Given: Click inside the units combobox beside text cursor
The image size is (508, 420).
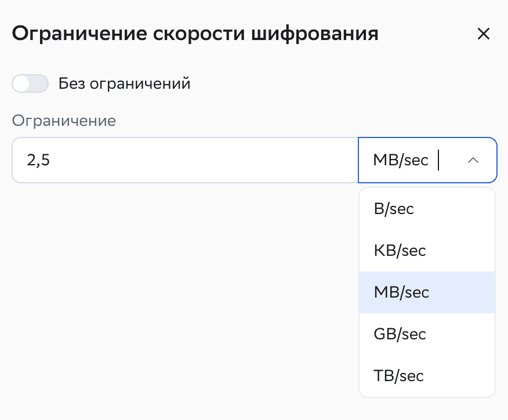Looking at the screenshot, I should click(x=449, y=160).
